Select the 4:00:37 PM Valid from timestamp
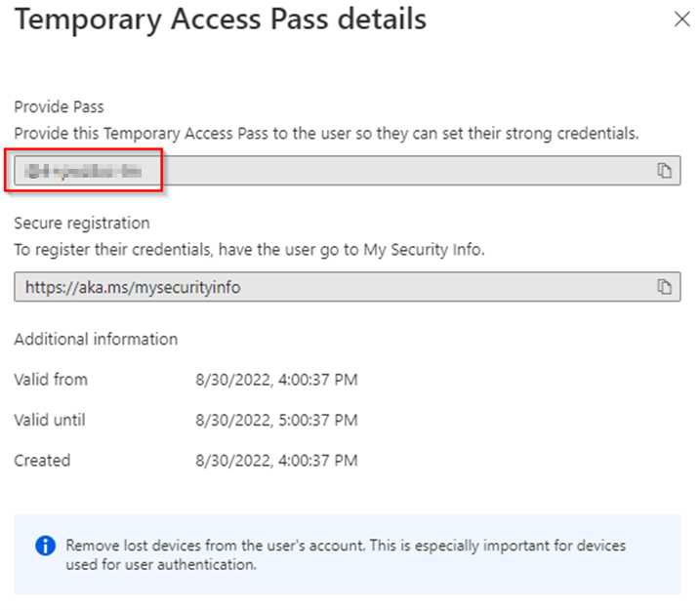 click(276, 380)
